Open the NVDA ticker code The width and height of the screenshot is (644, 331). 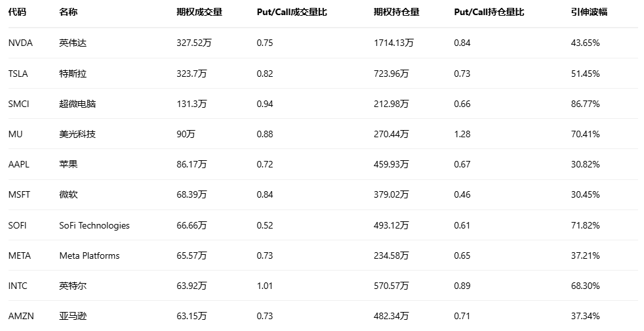click(20, 43)
